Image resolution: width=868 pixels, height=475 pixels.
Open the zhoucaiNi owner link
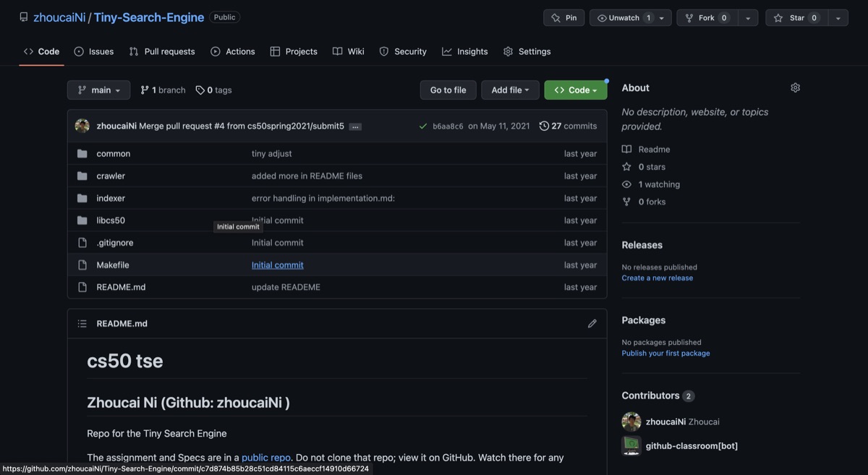click(x=59, y=17)
